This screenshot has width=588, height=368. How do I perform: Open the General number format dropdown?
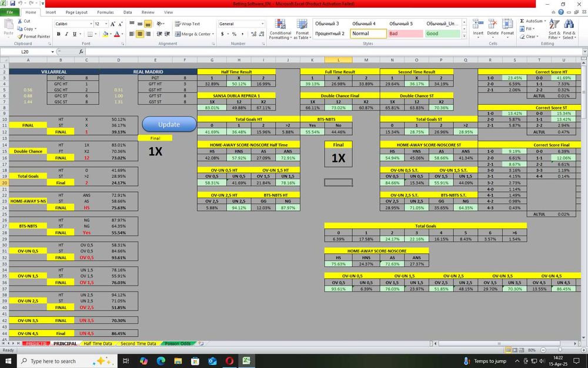(262, 24)
